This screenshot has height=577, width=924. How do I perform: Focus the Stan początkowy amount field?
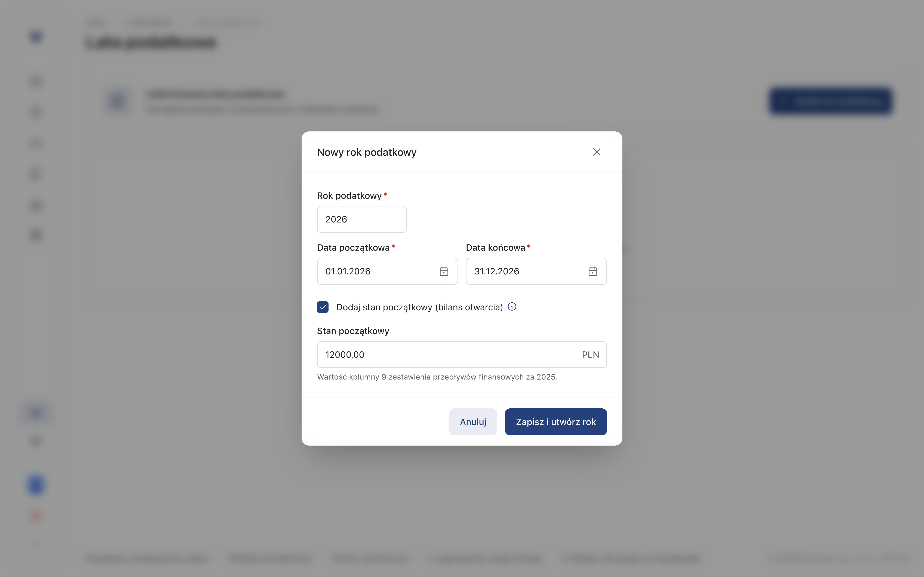click(x=462, y=355)
